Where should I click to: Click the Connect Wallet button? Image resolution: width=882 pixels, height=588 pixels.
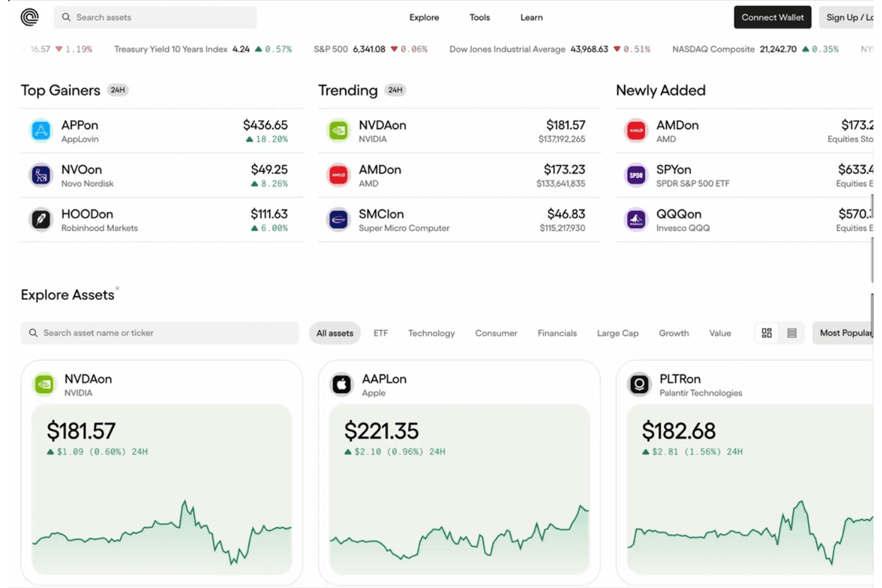point(773,17)
